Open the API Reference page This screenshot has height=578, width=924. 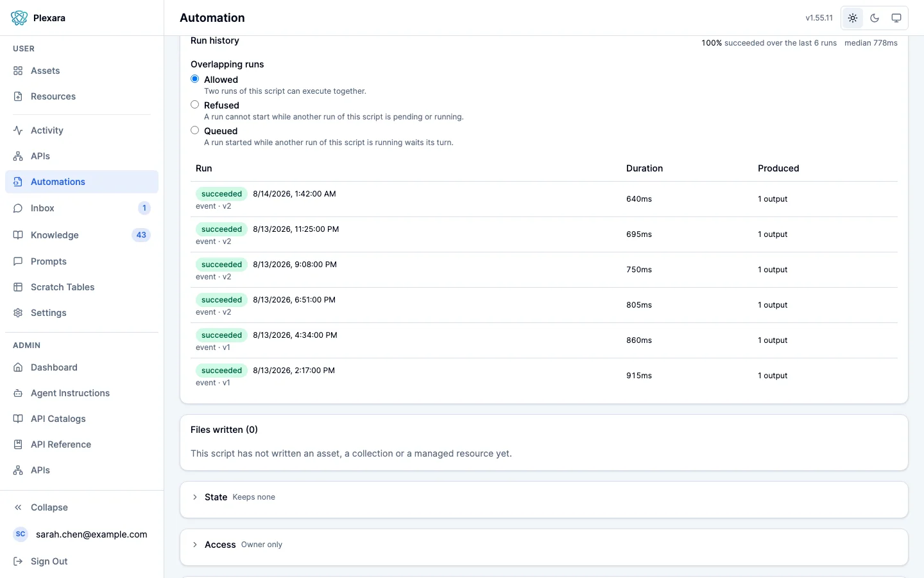(81, 444)
